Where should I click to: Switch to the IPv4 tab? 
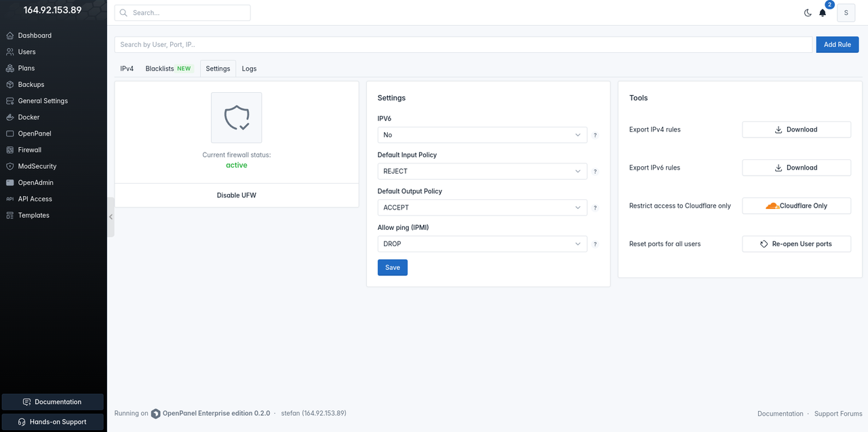[127, 68]
